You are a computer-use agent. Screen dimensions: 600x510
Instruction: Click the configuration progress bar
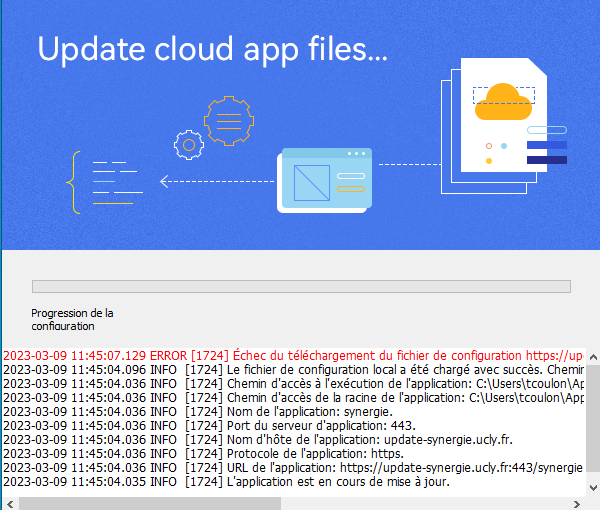(x=301, y=286)
